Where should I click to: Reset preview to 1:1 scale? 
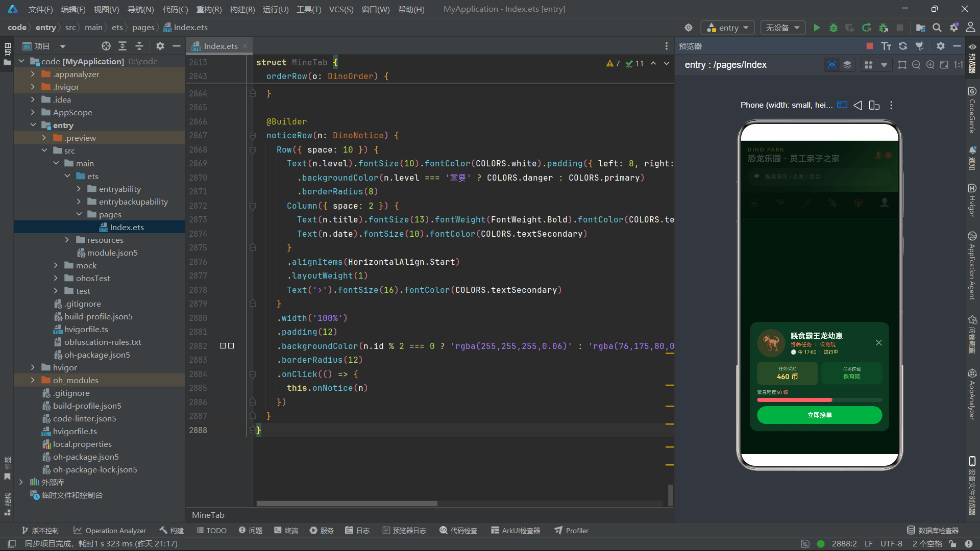959,65
